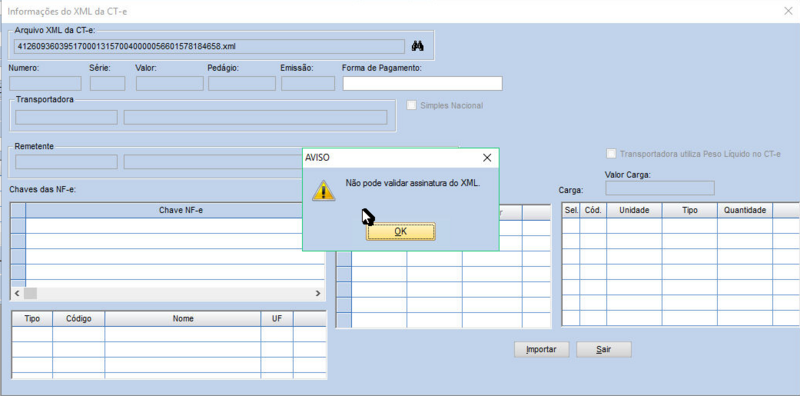Image resolution: width=800 pixels, height=396 pixels.
Task: Click the Pedágio input field
Action: [242, 84]
